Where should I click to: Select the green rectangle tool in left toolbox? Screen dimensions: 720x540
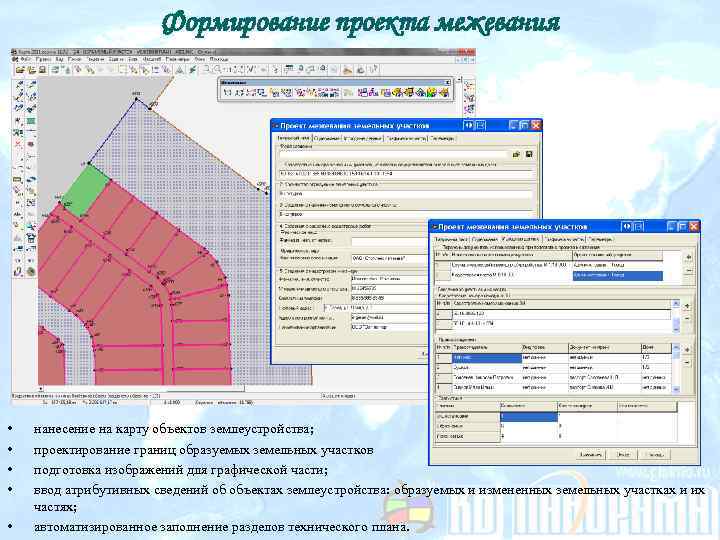pos(31,121)
